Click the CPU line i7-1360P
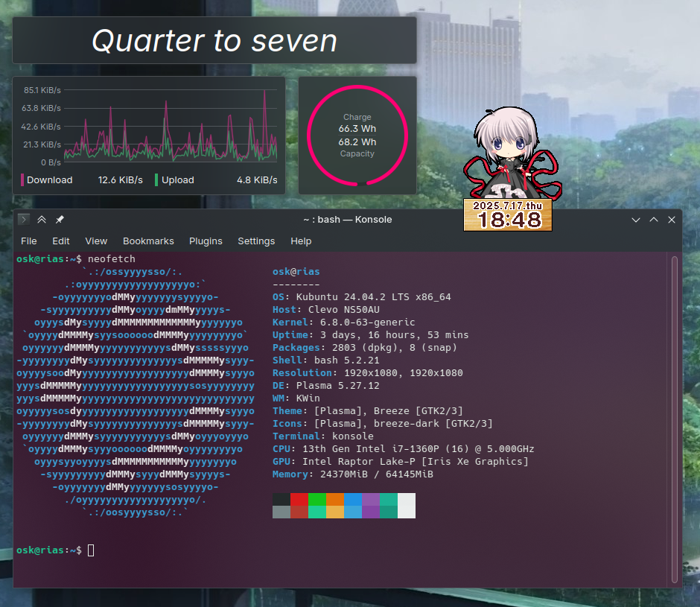The height and width of the screenshot is (607, 700). [x=404, y=449]
